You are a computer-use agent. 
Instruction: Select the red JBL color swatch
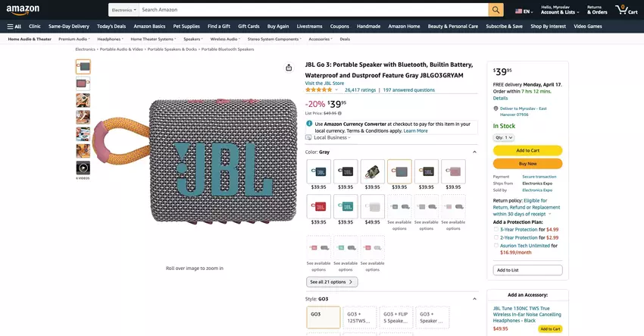[x=318, y=206]
